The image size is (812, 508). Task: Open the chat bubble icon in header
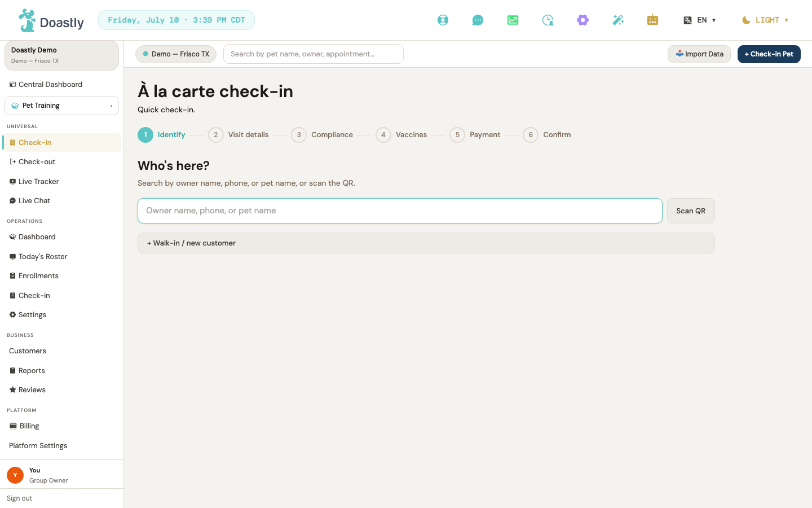pos(478,20)
